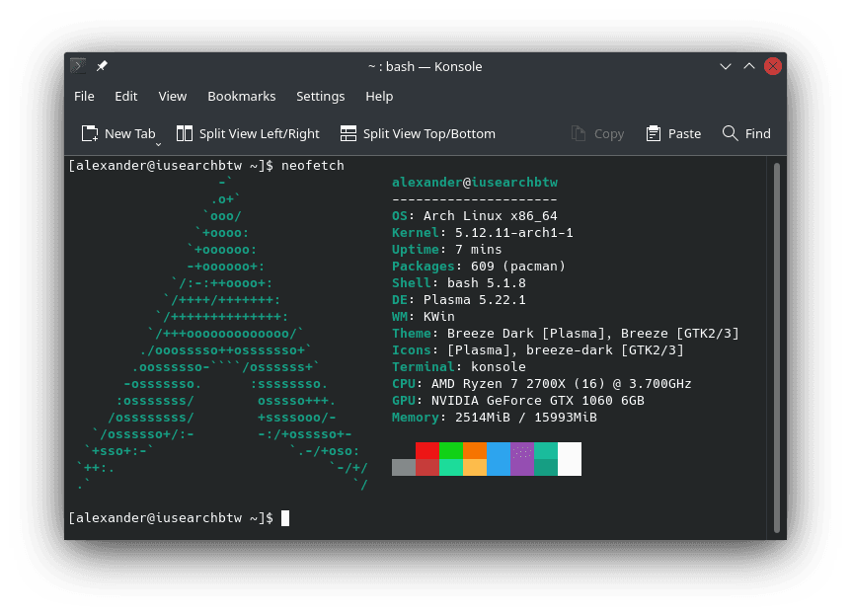Click the Find magnifier icon
This screenshot has height=616, width=851.
tap(730, 133)
